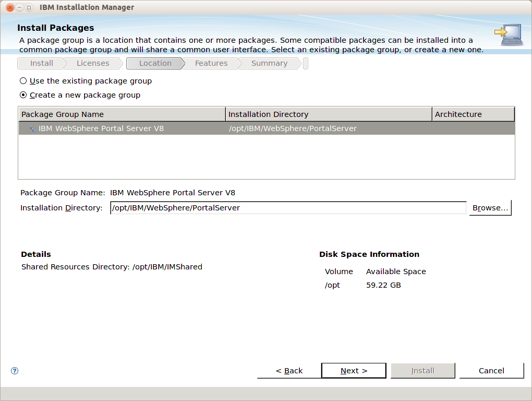Click the Shared Resources Directory text
This screenshot has width=532, height=401.
(112, 267)
